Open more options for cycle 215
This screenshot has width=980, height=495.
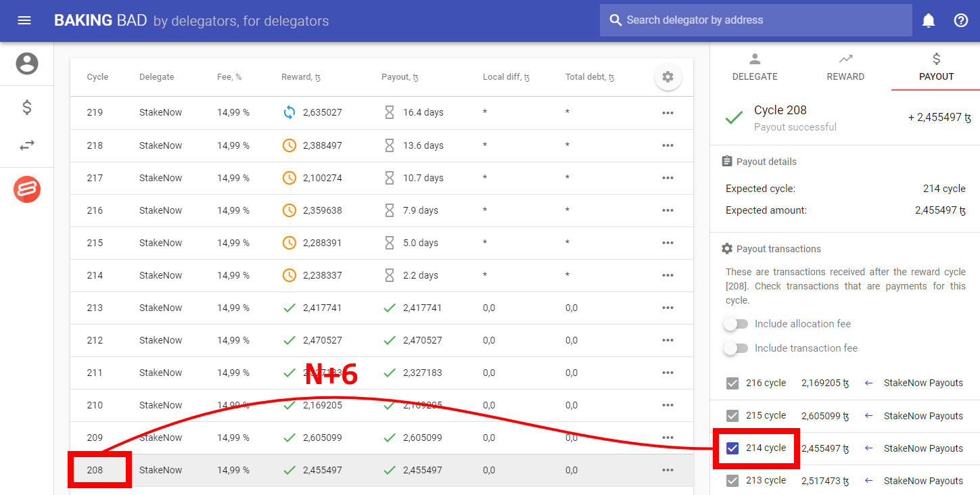click(668, 243)
